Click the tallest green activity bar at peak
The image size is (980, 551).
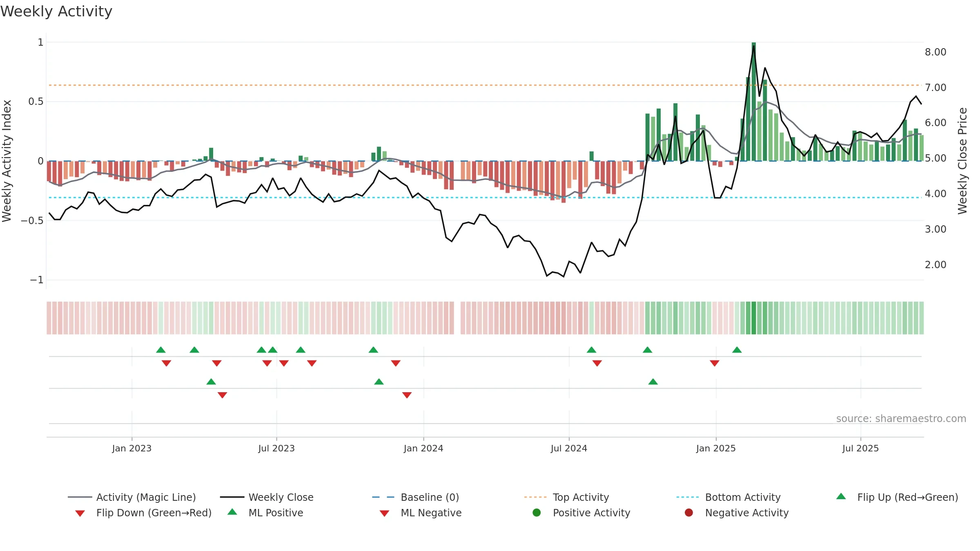tap(754, 102)
